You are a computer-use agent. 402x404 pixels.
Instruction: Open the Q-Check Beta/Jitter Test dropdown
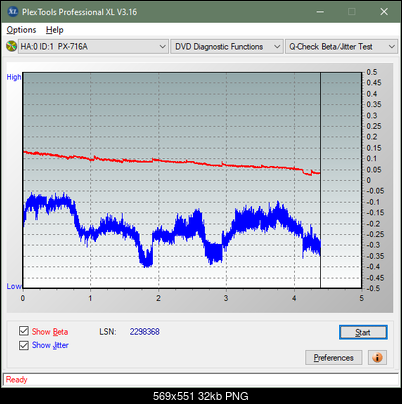341,47
